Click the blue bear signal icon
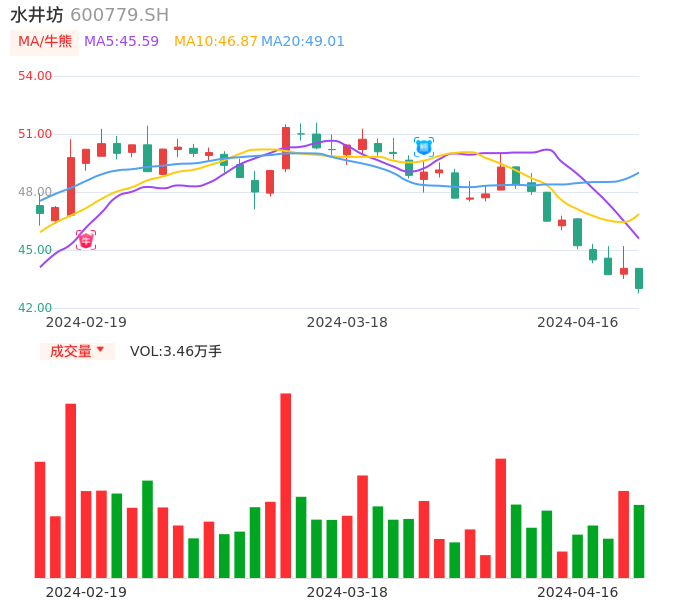The image size is (686, 606). pyautogui.click(x=424, y=147)
